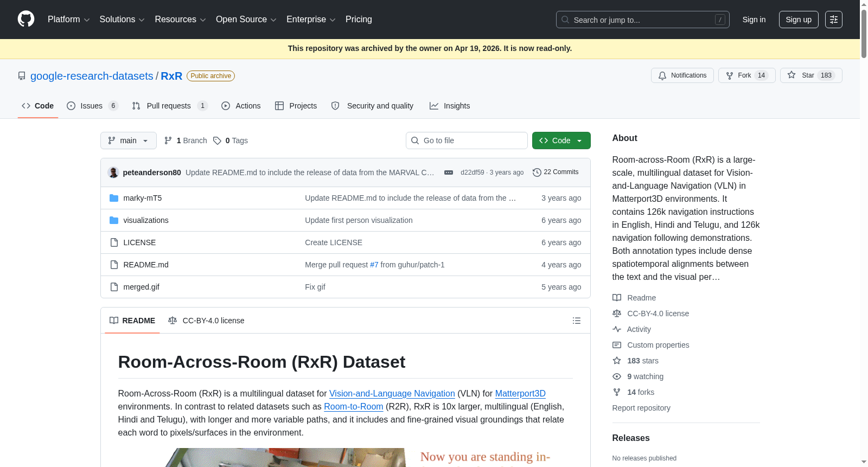Click the scale icon beside CC-BY-4.0 license in About
The height and width of the screenshot is (467, 868).
click(617, 314)
